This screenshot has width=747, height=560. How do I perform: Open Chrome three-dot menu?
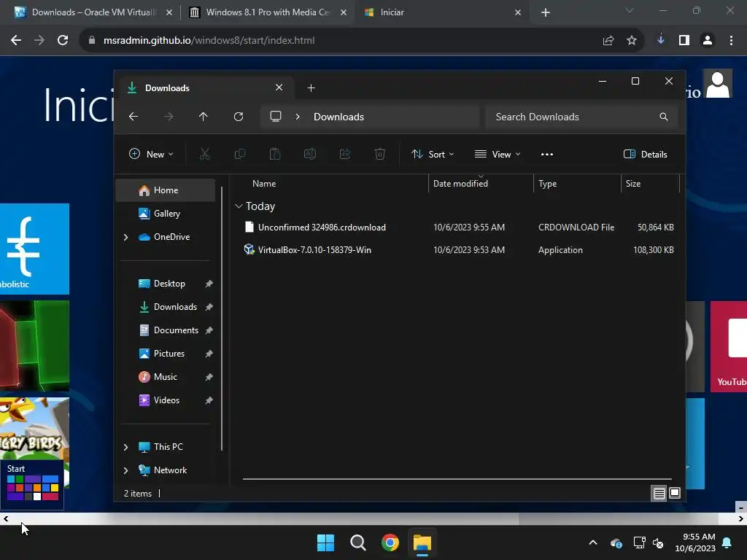[x=731, y=41]
